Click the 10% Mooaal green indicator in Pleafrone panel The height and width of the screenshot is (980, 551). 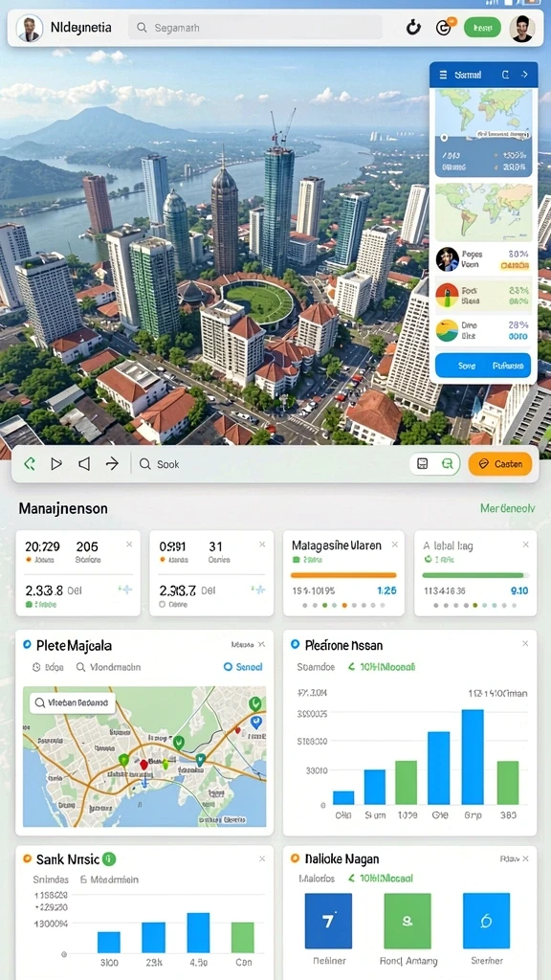pyautogui.click(x=381, y=667)
